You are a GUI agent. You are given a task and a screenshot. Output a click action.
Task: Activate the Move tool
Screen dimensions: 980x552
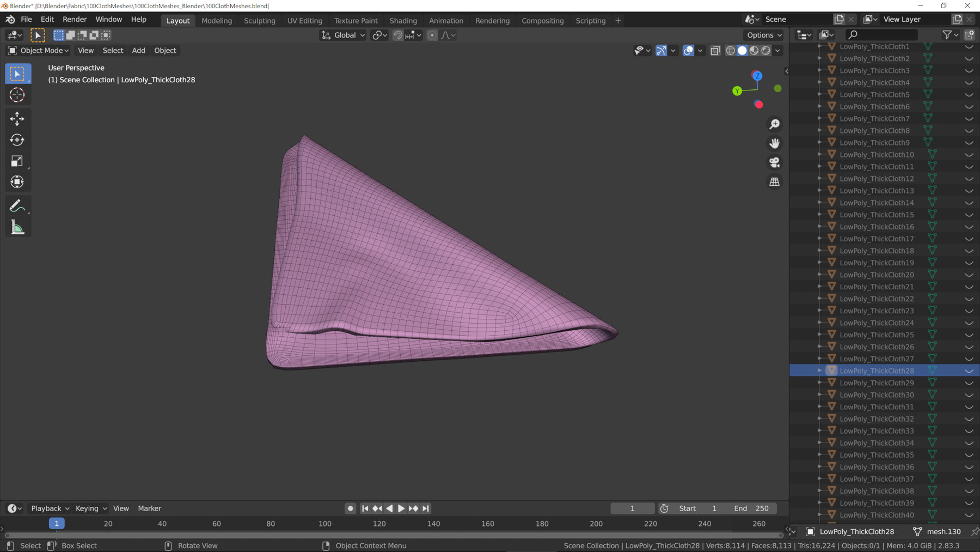[17, 118]
